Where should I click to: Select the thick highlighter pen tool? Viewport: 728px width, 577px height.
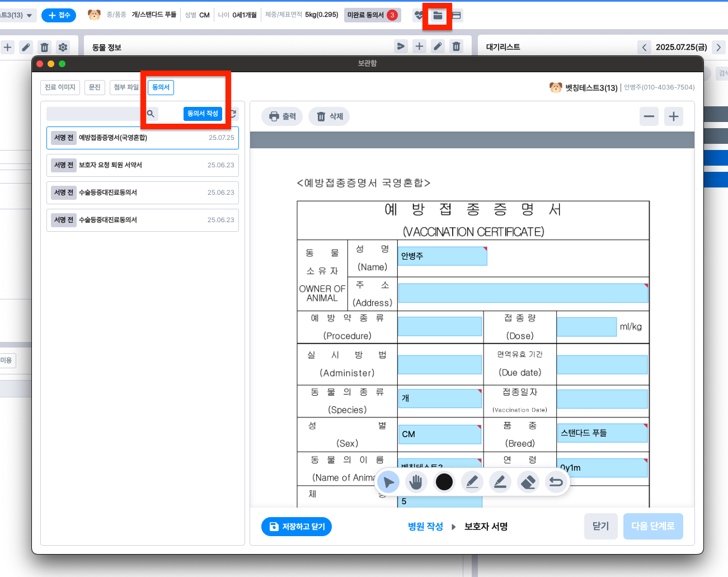pyautogui.click(x=500, y=482)
